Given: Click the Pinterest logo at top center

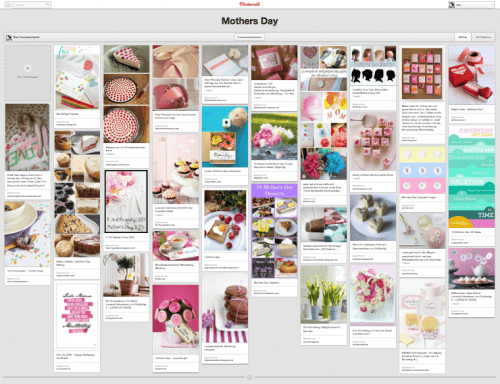Looking at the screenshot, I should [249, 4].
